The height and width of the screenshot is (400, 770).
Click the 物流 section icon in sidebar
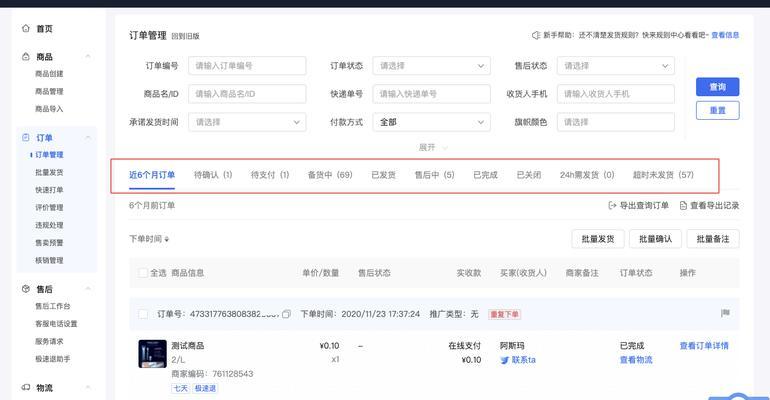(26, 387)
